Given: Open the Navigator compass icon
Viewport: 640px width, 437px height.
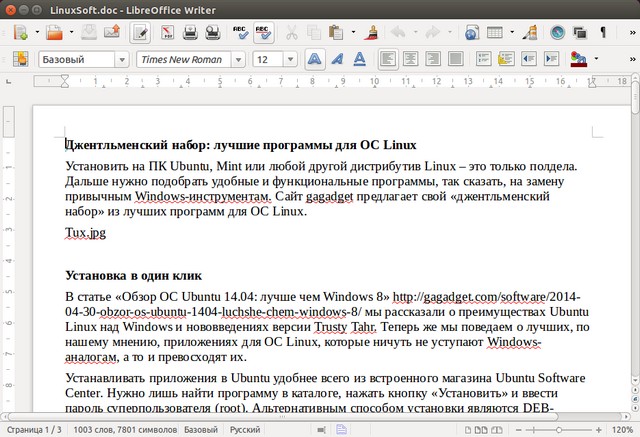Looking at the screenshot, I should pyautogui.click(x=558, y=32).
